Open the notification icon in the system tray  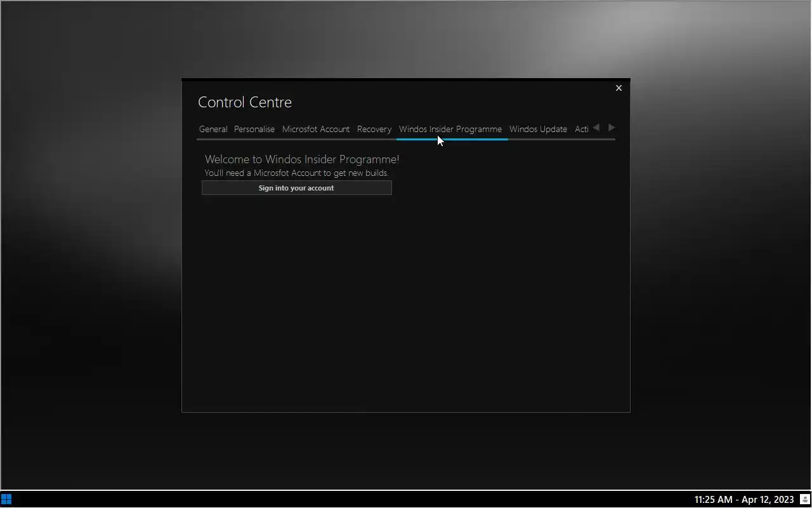(804, 499)
